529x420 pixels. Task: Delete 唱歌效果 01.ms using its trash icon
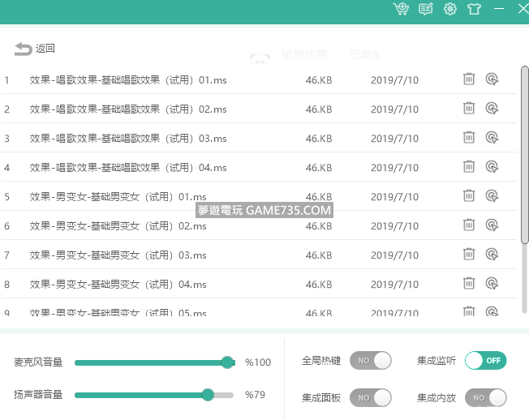pos(469,79)
